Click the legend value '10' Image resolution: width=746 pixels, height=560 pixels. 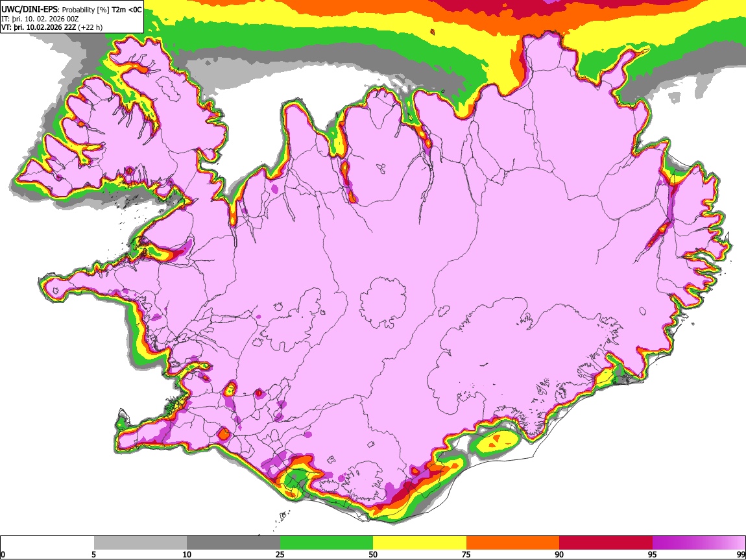tap(187, 554)
